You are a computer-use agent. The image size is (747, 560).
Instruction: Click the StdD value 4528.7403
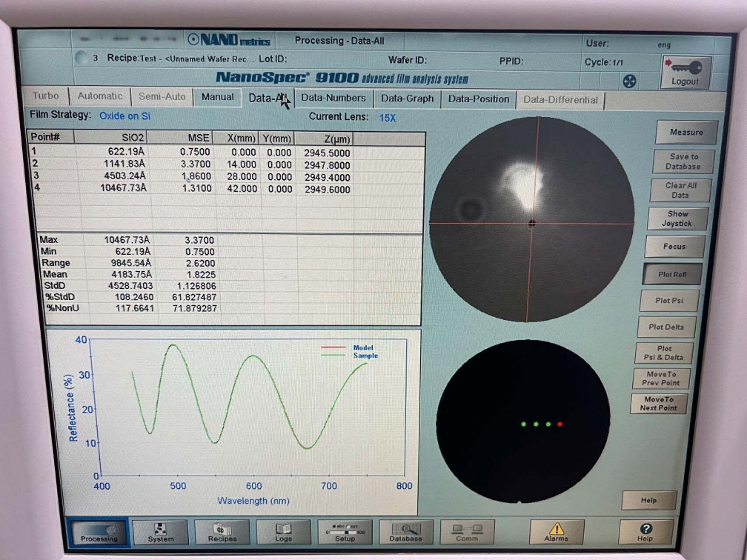pyautogui.click(x=131, y=286)
